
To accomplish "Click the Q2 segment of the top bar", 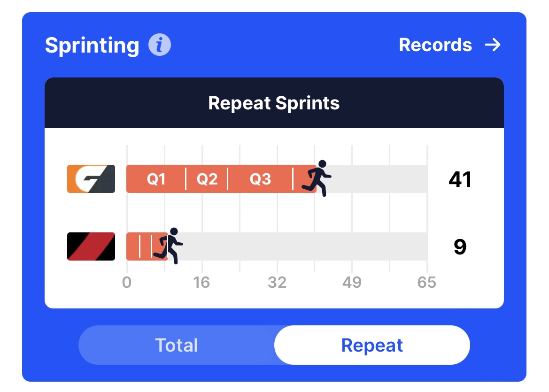I will pos(207,179).
